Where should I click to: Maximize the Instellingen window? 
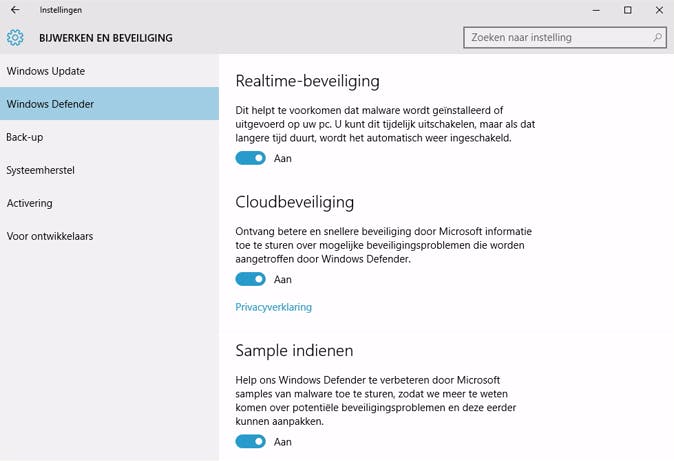(628, 10)
